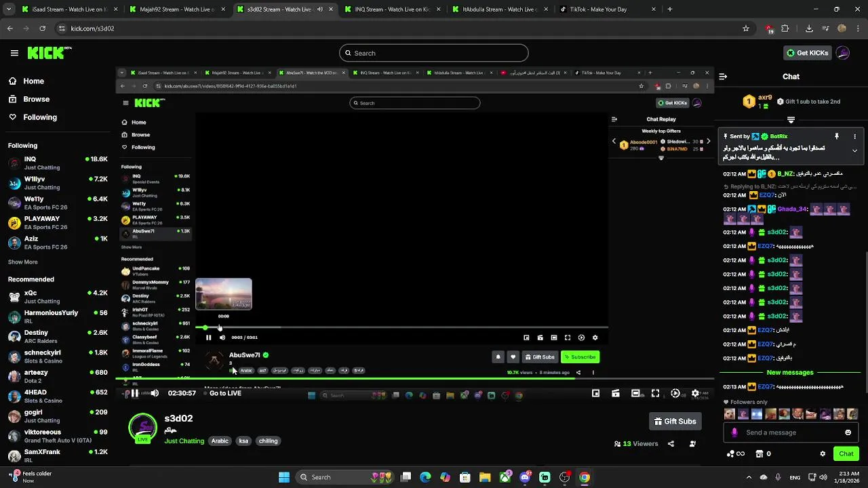Reload the current page
Image resolution: width=868 pixels, height=488 pixels.
tap(42, 28)
